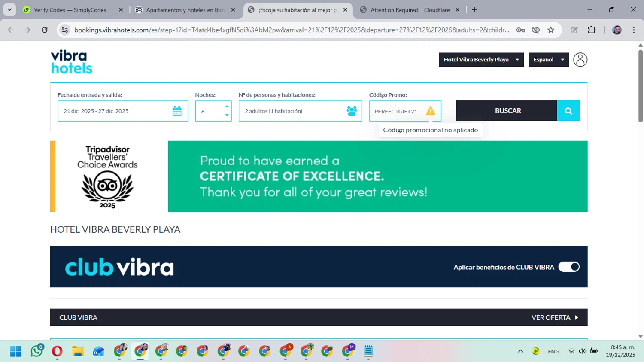Go back to the previous page
Viewport: 644px width, 362px height.
11,30
